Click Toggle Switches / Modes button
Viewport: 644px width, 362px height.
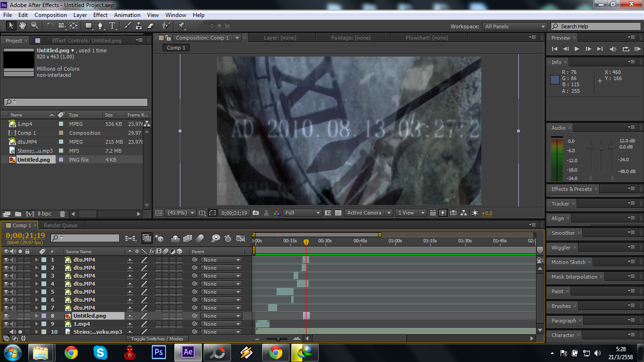(x=157, y=338)
